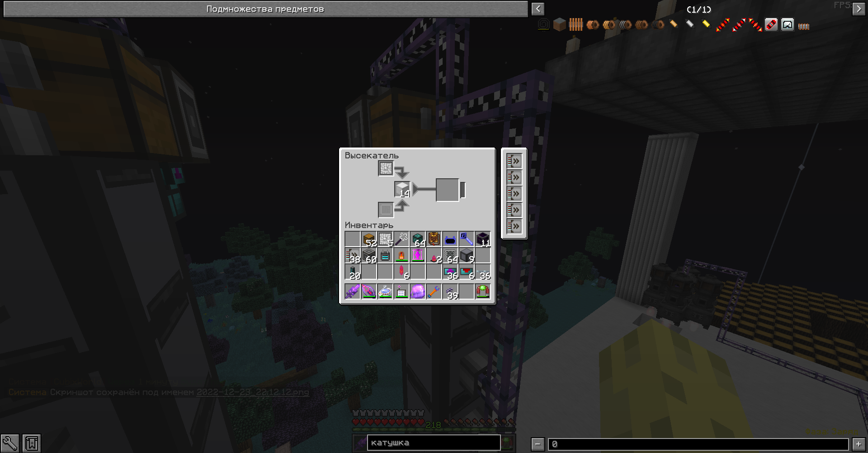Click the golden-covered book in inventory
Screen dimensions: 868x453
click(x=434, y=239)
